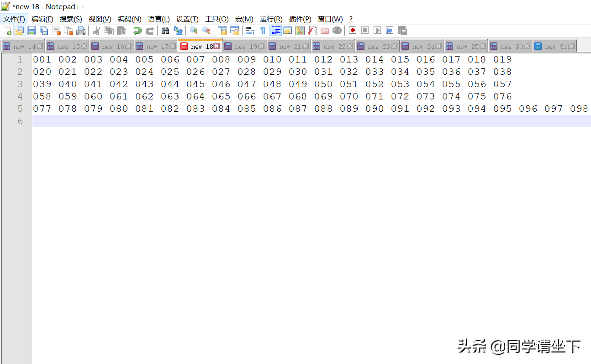
Task: Click the Save All toolbar icon
Action: (x=44, y=31)
